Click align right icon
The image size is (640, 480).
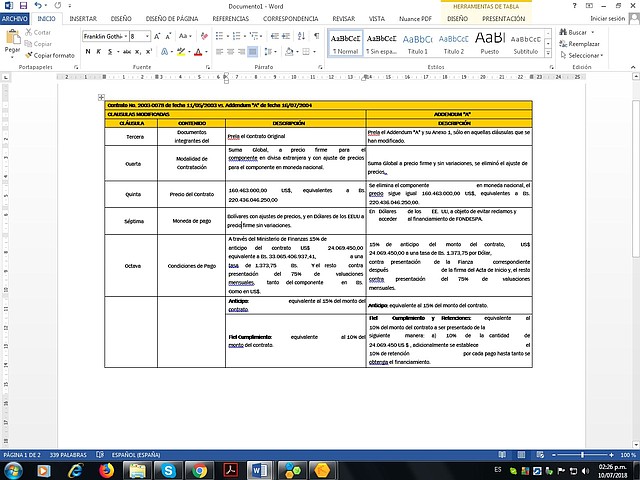242,51
